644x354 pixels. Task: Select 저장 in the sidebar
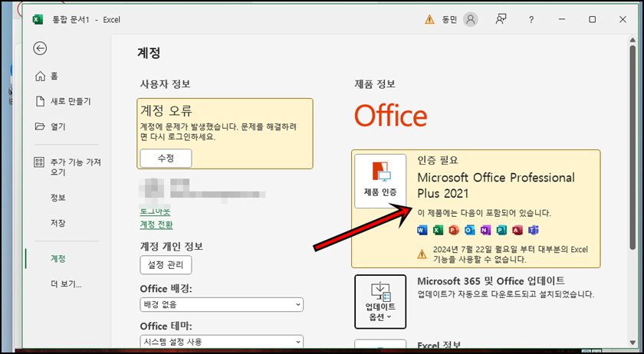pyautogui.click(x=58, y=223)
